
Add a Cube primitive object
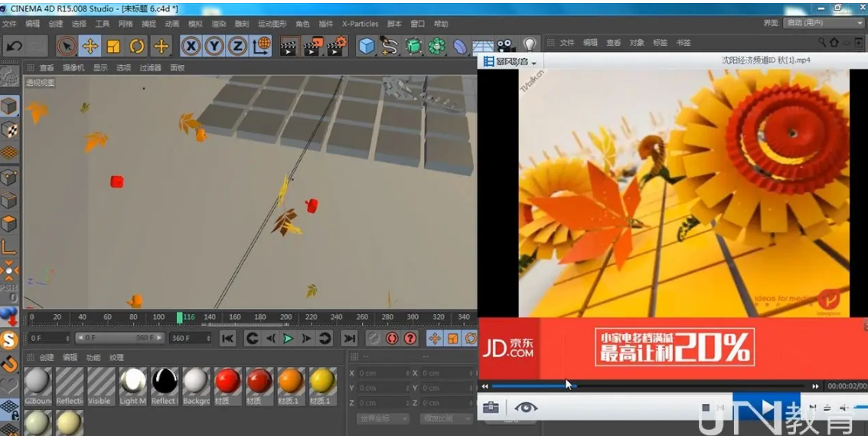(x=367, y=46)
